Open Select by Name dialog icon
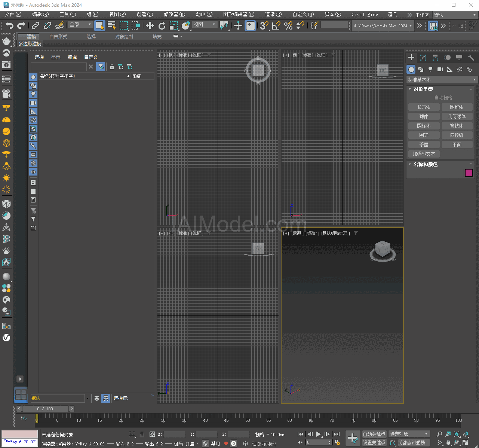479x448 pixels. point(112,25)
